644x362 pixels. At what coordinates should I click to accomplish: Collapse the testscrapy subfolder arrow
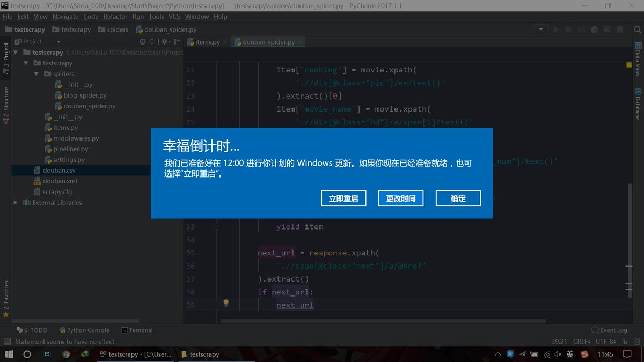pos(26,63)
